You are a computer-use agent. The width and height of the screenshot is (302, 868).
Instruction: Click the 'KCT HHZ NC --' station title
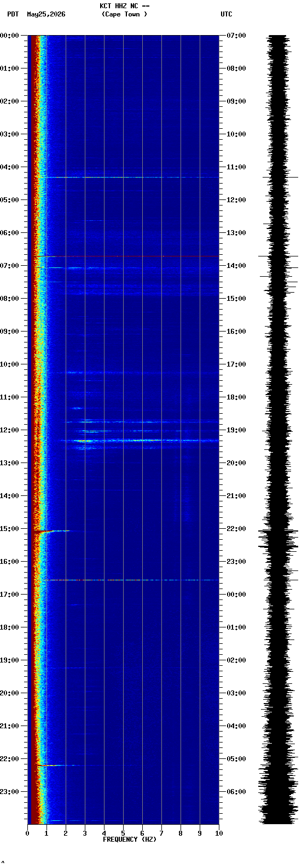[x=125, y=6]
